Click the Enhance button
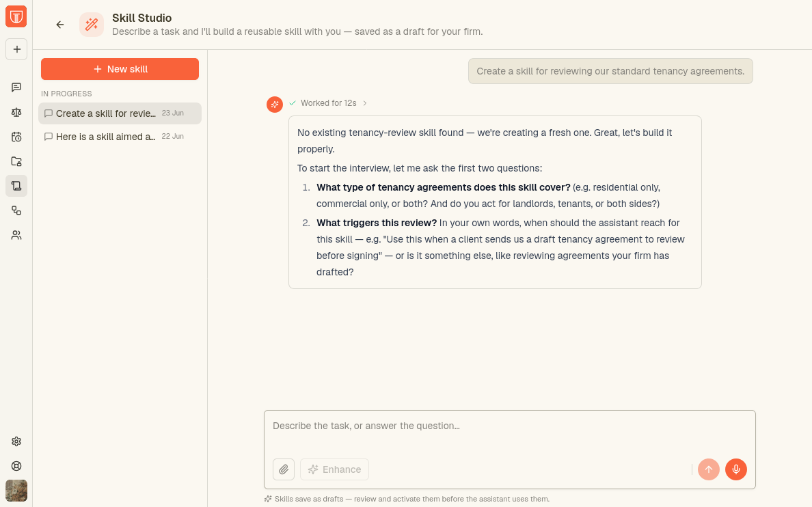812x507 pixels. [x=334, y=469]
